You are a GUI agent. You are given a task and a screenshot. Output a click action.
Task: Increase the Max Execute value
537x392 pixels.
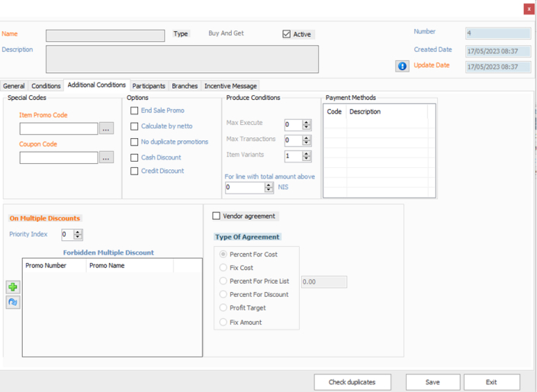tap(307, 122)
